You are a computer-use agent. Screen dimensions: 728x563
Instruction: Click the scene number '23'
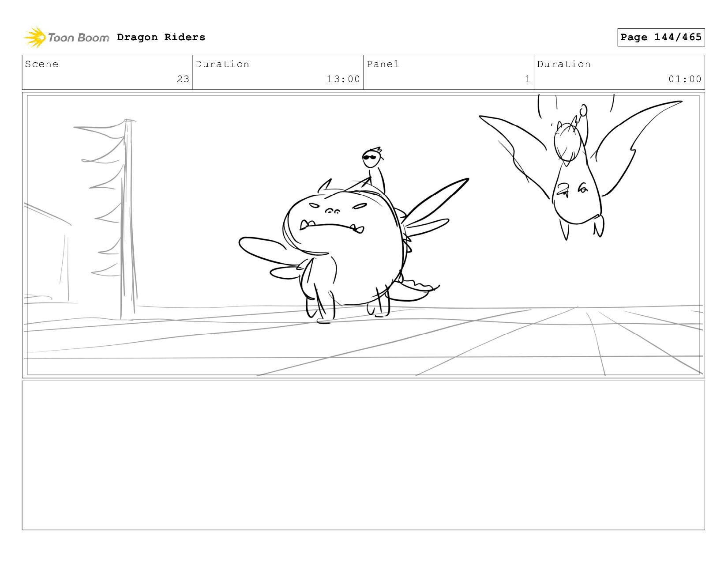coord(183,79)
